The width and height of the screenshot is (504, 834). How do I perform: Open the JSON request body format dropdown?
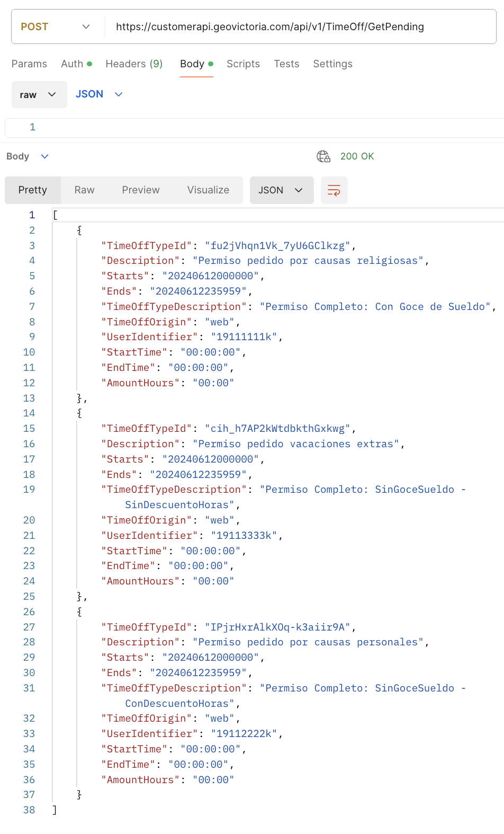coord(99,94)
